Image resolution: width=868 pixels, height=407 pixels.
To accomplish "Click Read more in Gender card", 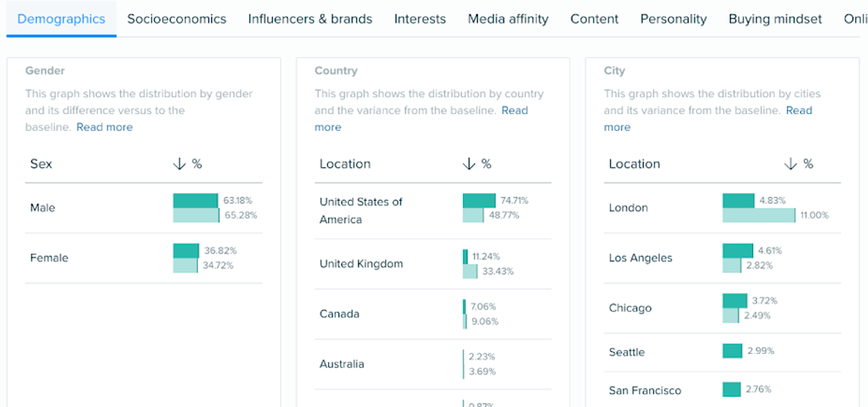I will 105,127.
